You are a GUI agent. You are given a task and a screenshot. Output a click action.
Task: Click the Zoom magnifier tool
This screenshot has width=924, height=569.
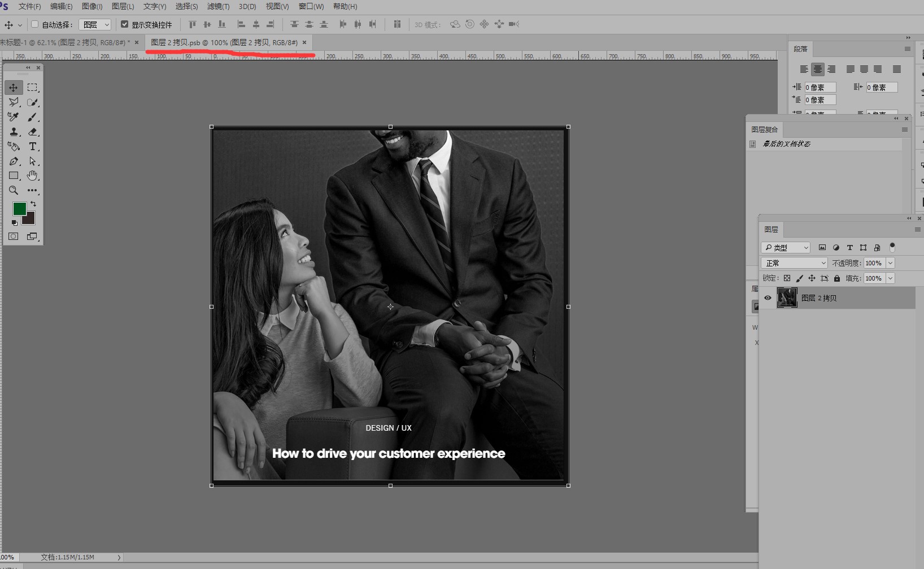[x=14, y=191]
